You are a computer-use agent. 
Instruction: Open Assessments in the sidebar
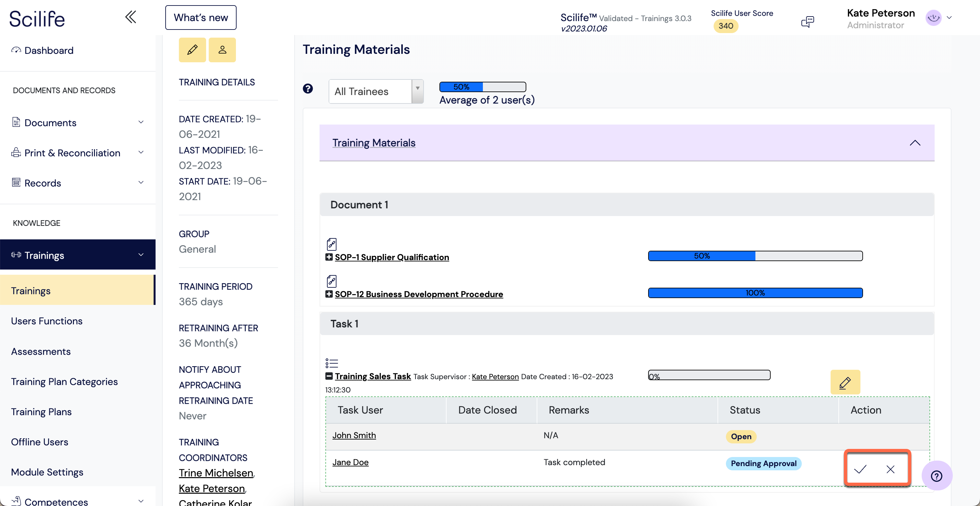[x=41, y=351]
